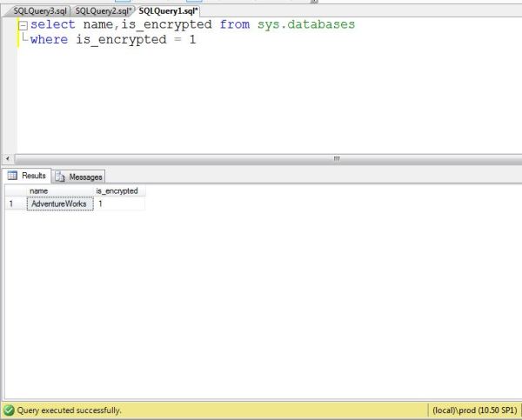
Task: Select the AdventureWorks cell
Action: [58, 203]
